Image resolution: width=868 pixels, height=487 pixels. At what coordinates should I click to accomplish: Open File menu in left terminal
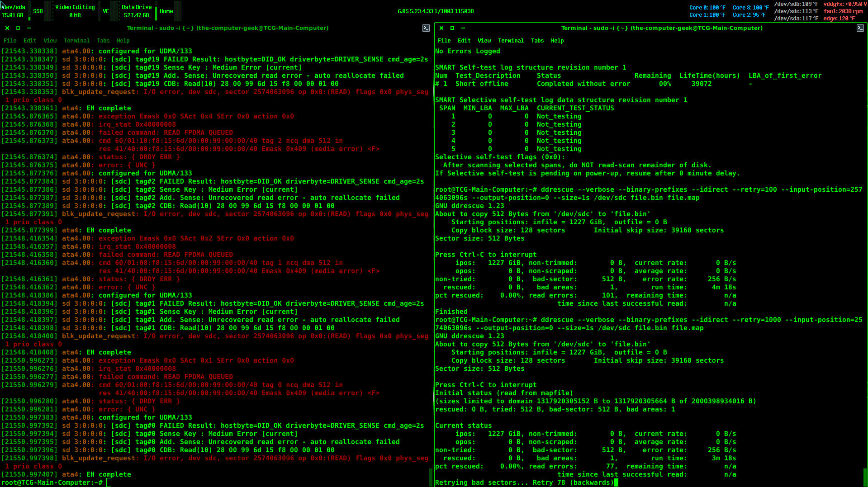pos(10,41)
